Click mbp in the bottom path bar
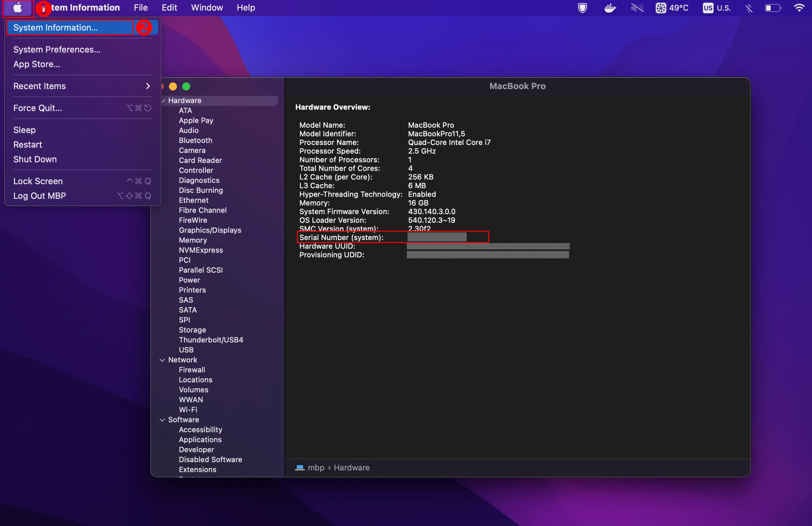Viewport: 812px width, 526px height. click(x=316, y=467)
